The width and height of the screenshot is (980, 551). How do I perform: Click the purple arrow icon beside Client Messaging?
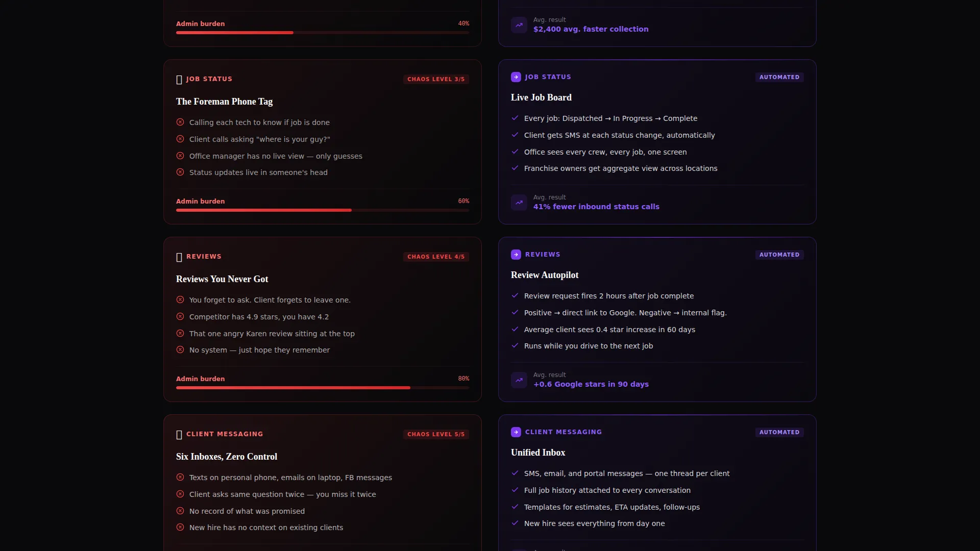coord(516,432)
